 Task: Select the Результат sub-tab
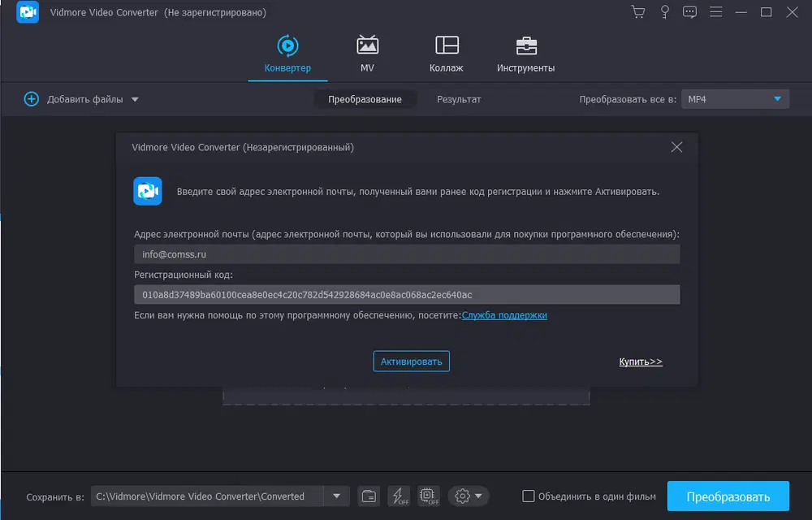(458, 99)
